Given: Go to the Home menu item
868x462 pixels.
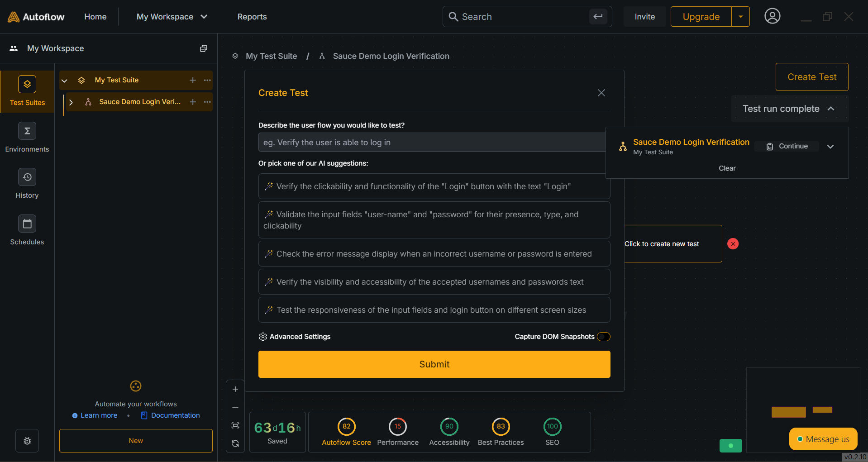Looking at the screenshot, I should tap(95, 17).
